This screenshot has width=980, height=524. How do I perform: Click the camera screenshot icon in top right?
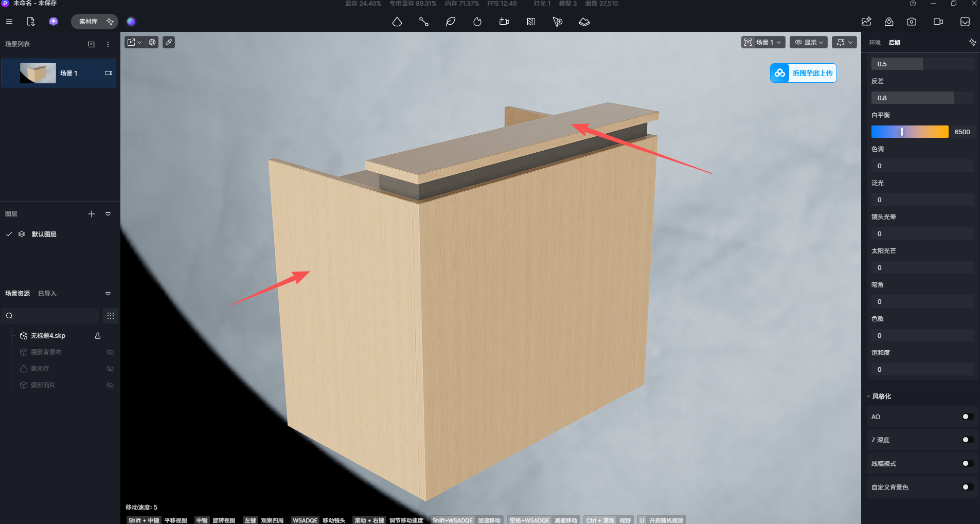point(912,22)
